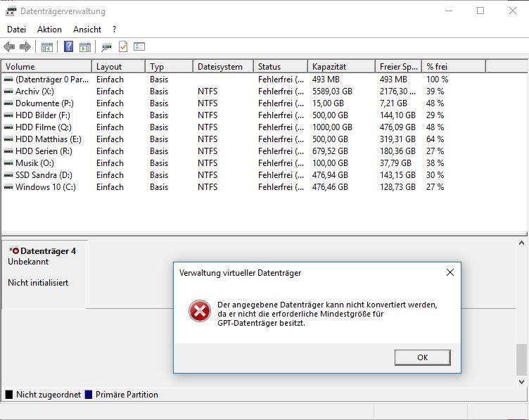The image size is (529, 420).
Task: Confirm the error dialog with OK
Action: click(422, 357)
